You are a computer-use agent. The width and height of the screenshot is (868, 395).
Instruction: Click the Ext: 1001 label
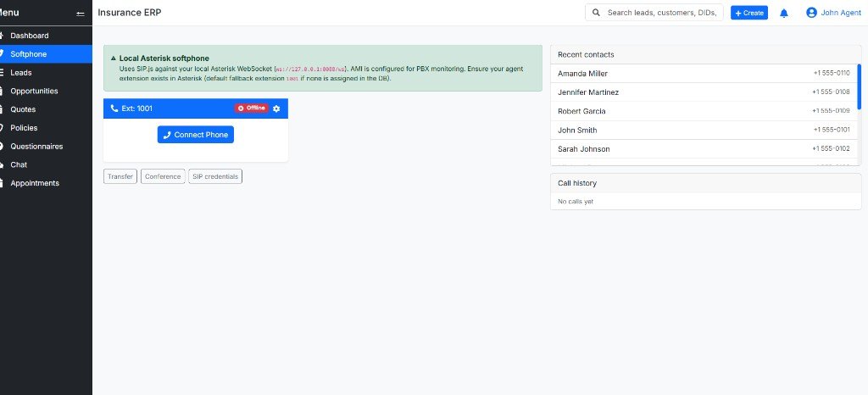[x=136, y=108]
